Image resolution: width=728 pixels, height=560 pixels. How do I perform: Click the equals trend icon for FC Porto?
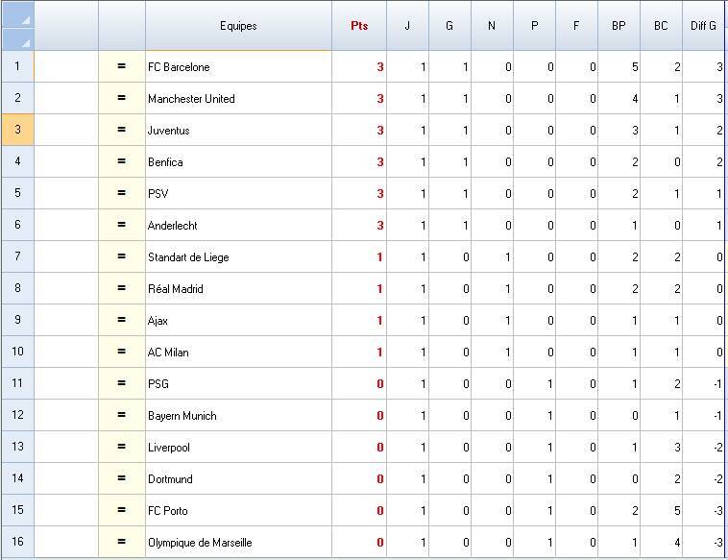coord(122,511)
